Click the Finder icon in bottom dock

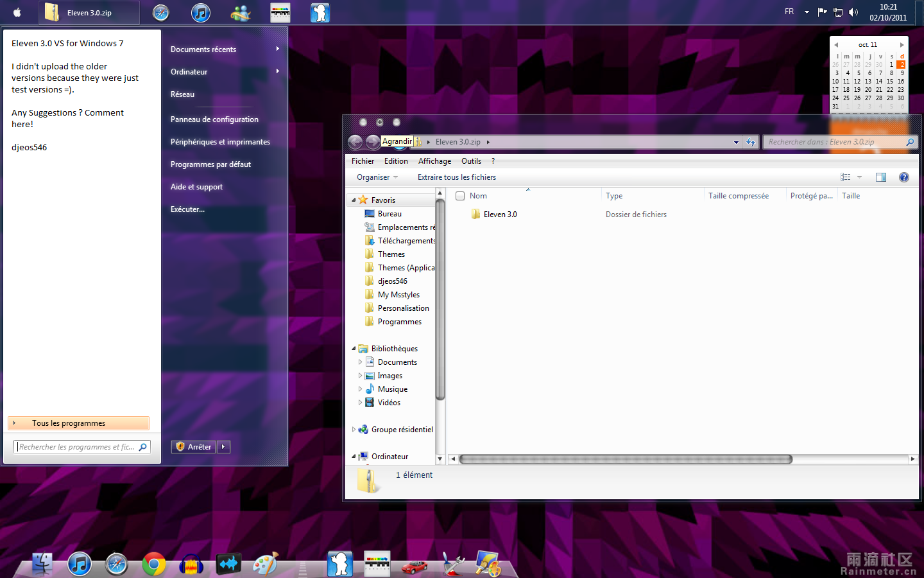point(42,563)
